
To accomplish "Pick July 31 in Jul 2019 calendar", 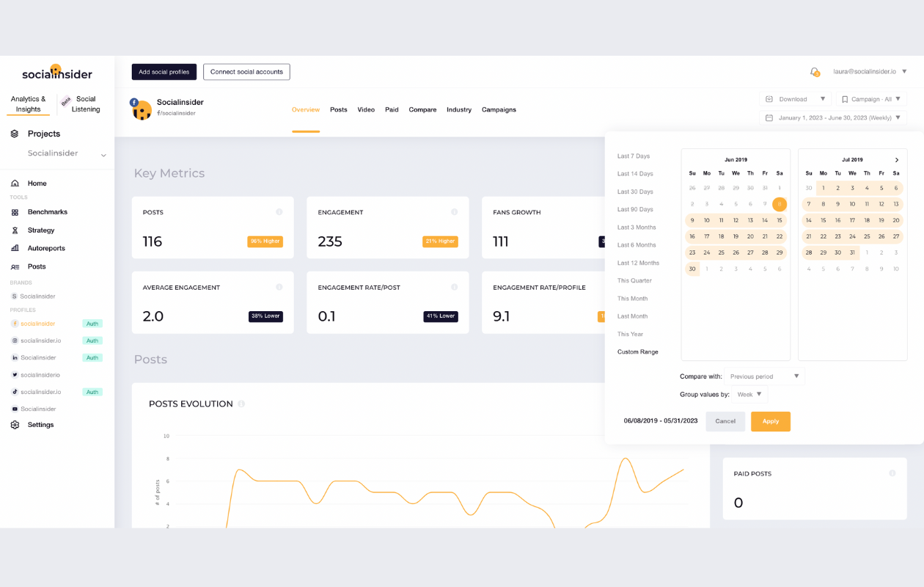I will (852, 252).
